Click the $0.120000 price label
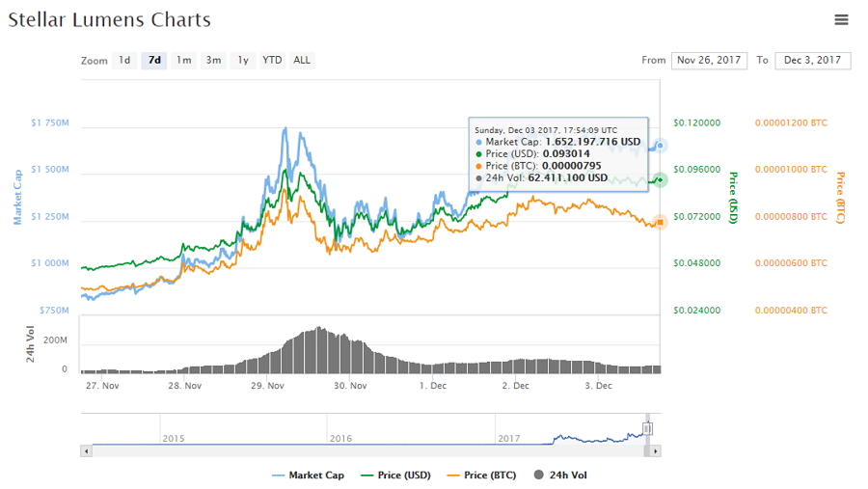868x489 pixels. tap(697, 122)
